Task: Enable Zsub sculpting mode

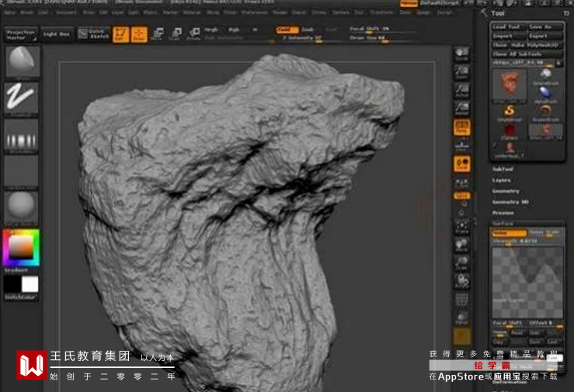Action: pyautogui.click(x=308, y=29)
